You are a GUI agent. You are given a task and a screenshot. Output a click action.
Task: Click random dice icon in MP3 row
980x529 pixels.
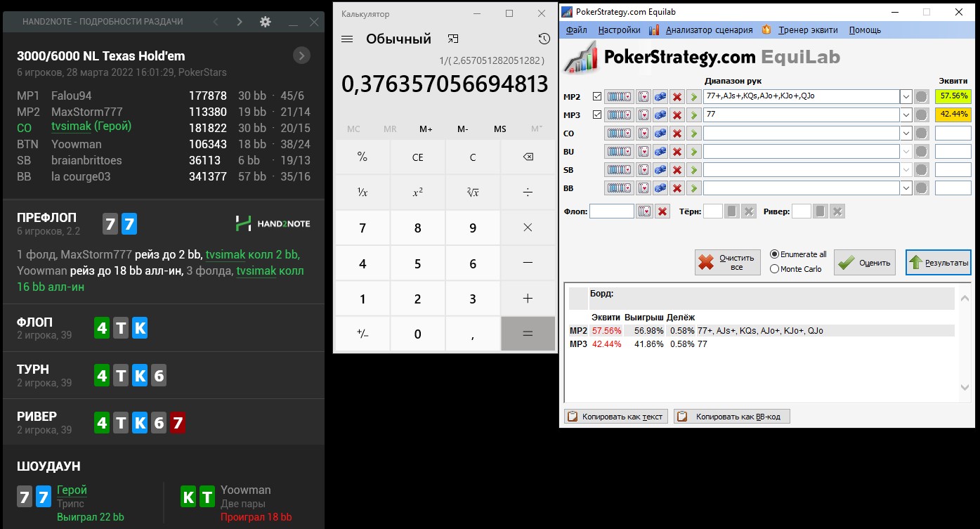(660, 115)
